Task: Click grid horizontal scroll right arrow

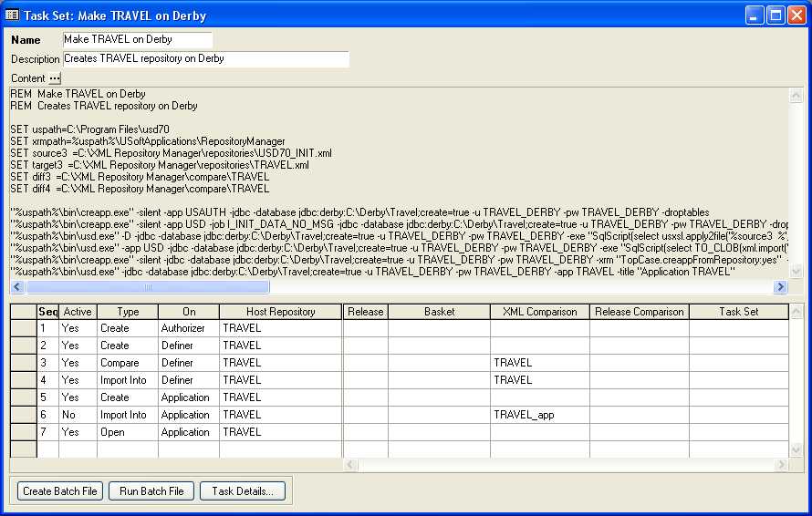Action: tap(782, 465)
